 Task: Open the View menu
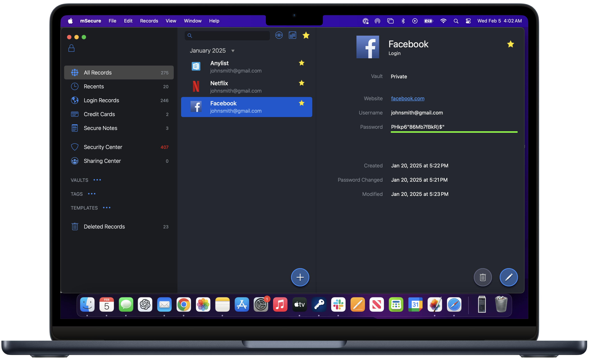(x=171, y=21)
